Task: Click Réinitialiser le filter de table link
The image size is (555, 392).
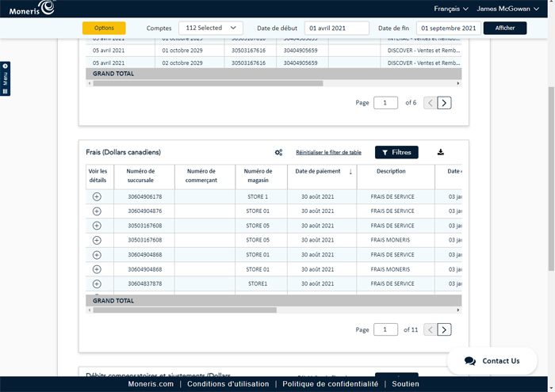Action: pos(328,152)
